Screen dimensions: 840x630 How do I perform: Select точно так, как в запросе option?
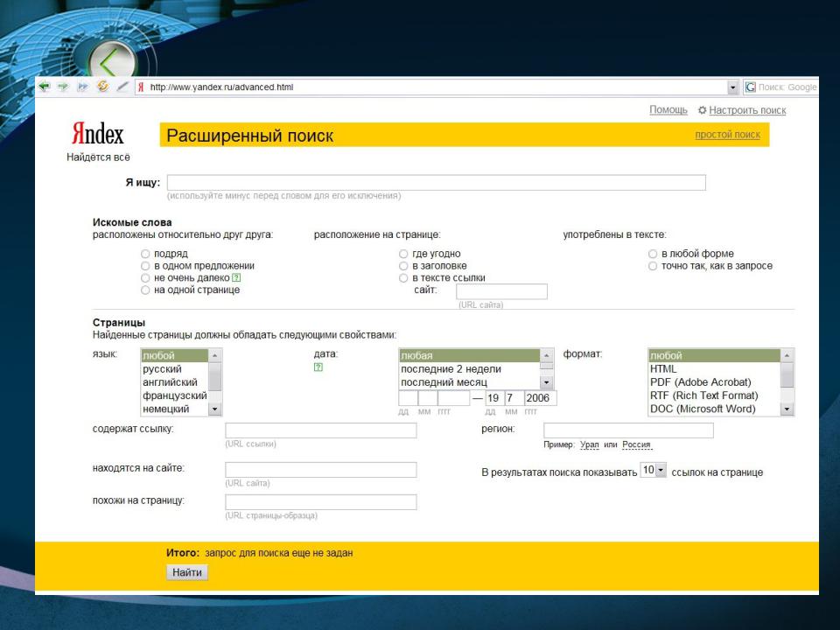pos(653,266)
